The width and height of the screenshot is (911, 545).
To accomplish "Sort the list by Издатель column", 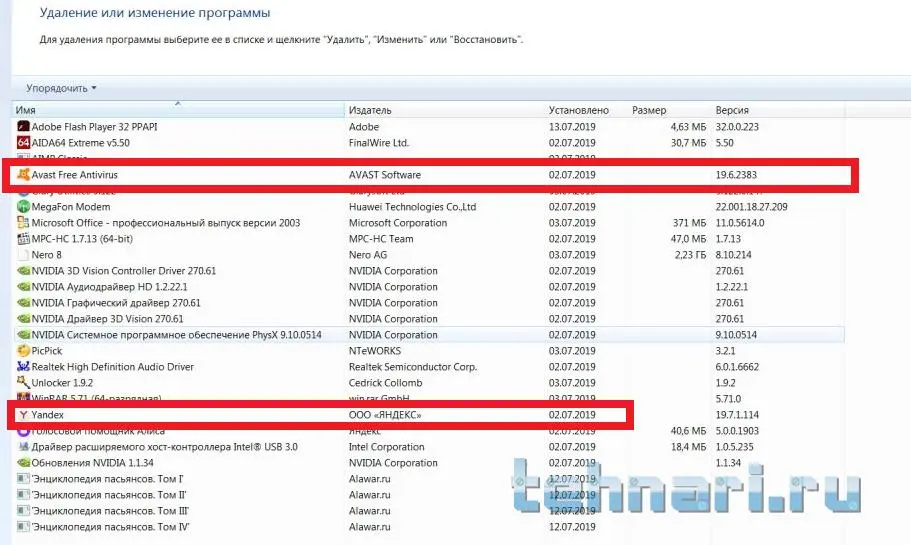I will (x=445, y=110).
